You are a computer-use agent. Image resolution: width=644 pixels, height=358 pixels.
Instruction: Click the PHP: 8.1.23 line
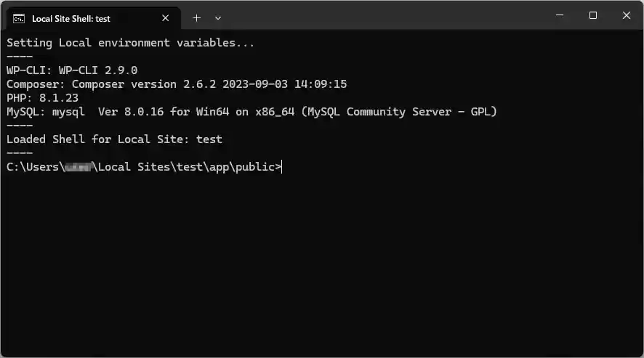(x=42, y=98)
